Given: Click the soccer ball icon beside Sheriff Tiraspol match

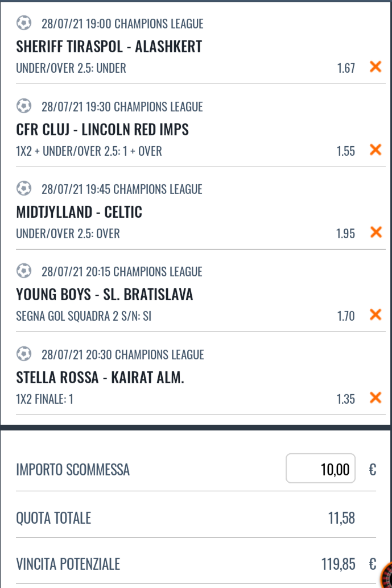Looking at the screenshot, I should click(x=24, y=23).
